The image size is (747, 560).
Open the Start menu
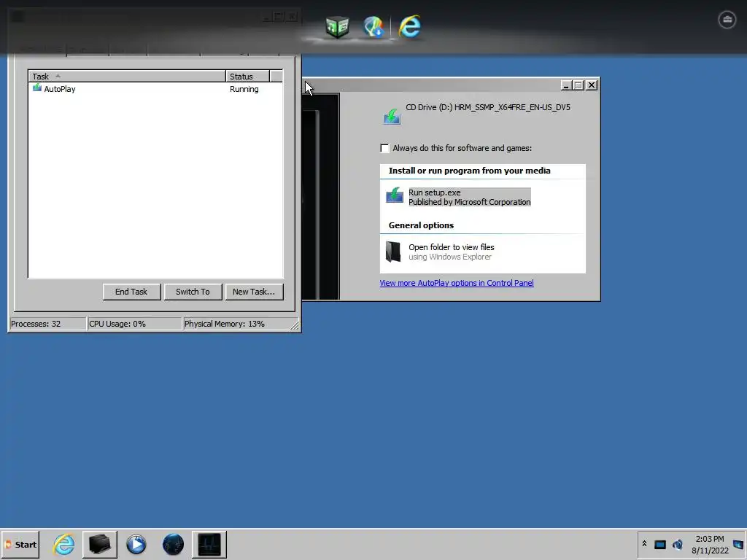20,544
